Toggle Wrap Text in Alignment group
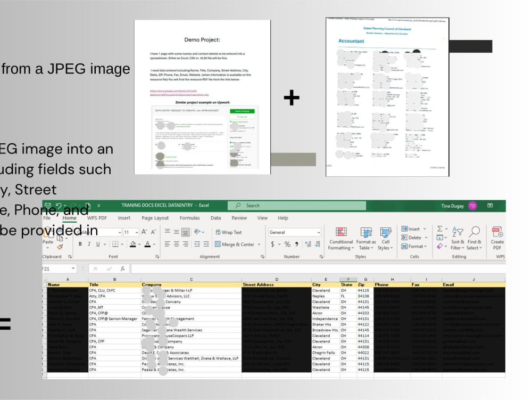The height and width of the screenshot is (400, 532). [x=228, y=232]
